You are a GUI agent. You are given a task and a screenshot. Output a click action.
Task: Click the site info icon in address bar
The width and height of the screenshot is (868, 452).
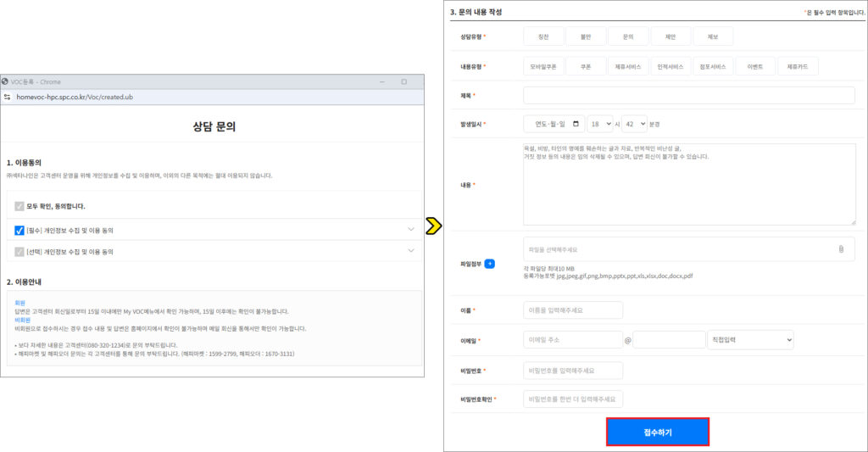pyautogui.click(x=8, y=97)
